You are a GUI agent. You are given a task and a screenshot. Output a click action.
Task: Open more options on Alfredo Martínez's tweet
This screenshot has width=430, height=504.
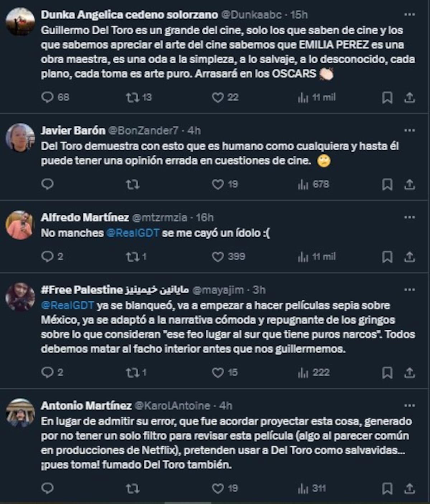pyautogui.click(x=409, y=217)
